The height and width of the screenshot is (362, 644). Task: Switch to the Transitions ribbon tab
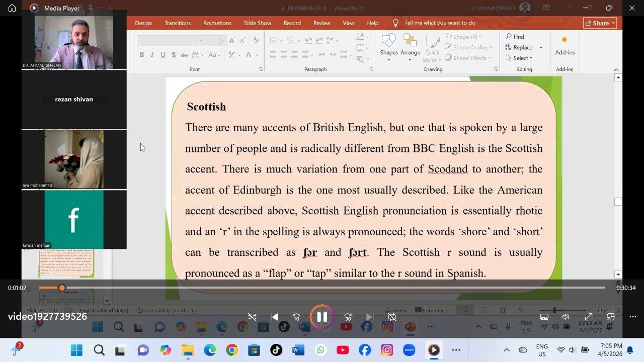coord(178,23)
